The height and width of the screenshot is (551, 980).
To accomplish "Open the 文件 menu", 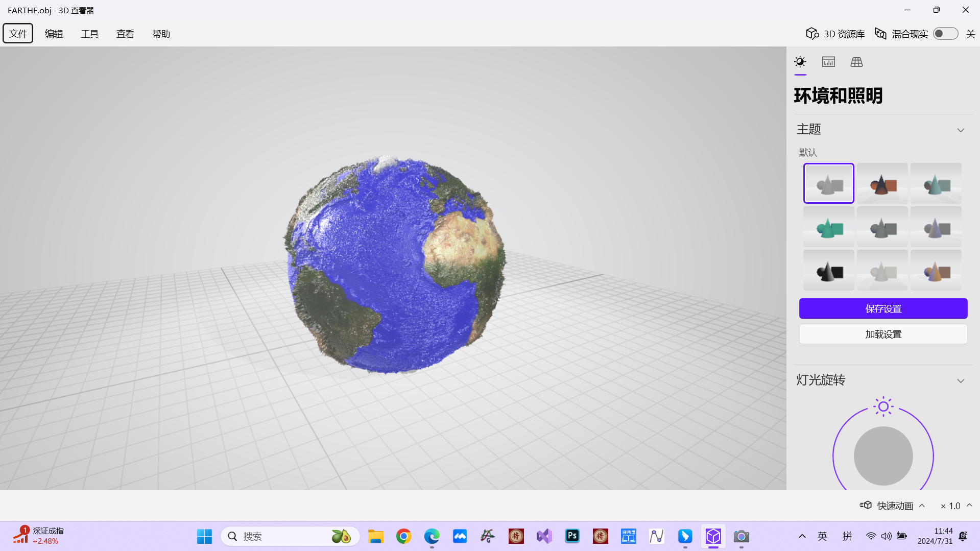I will [x=17, y=33].
